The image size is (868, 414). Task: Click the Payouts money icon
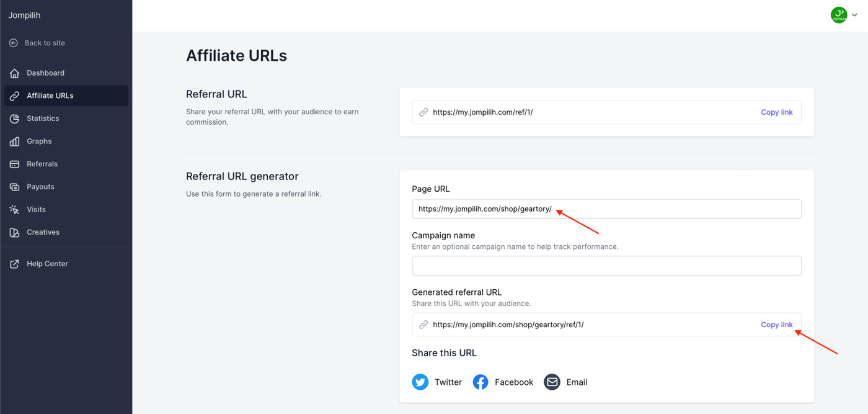tap(14, 187)
